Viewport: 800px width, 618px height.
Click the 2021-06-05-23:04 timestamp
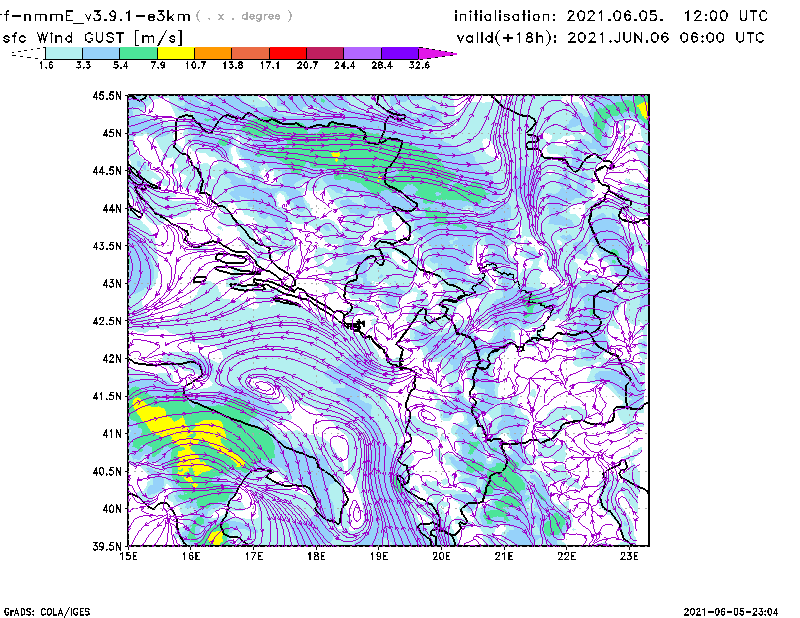[731, 612]
